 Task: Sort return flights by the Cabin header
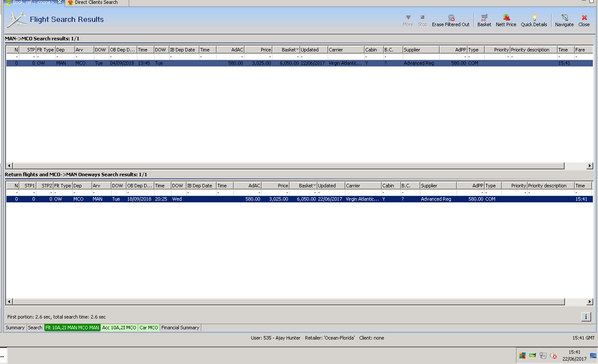tap(391, 186)
